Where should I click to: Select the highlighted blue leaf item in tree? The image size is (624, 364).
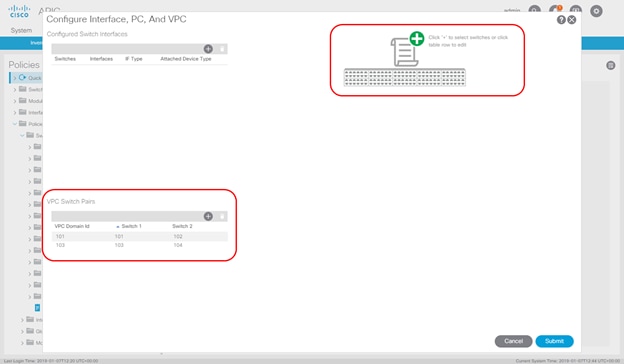pyautogui.click(x=37, y=308)
